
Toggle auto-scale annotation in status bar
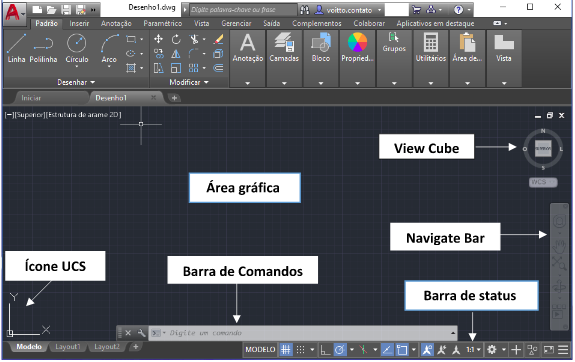(x=442, y=350)
